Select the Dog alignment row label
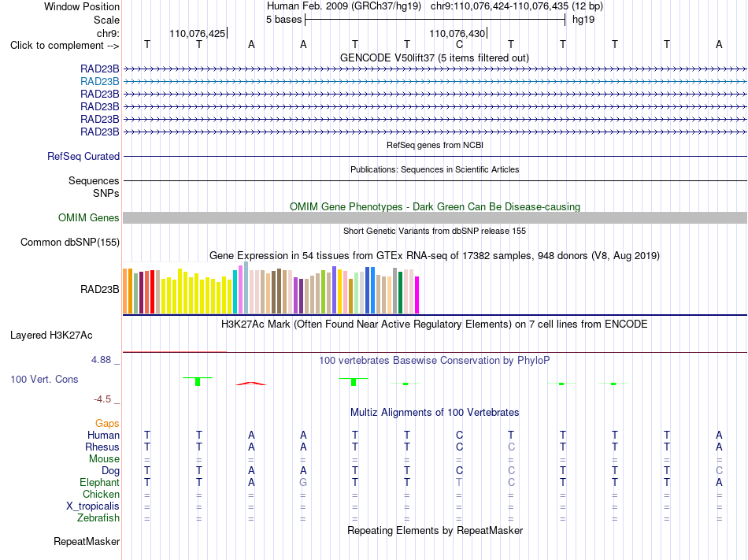This screenshot has width=748, height=560. 110,471
